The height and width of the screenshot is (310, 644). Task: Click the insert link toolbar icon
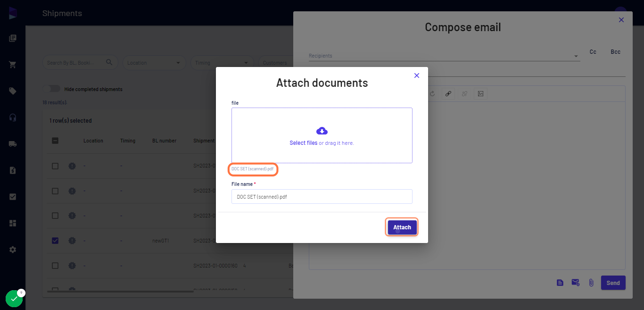click(x=448, y=94)
